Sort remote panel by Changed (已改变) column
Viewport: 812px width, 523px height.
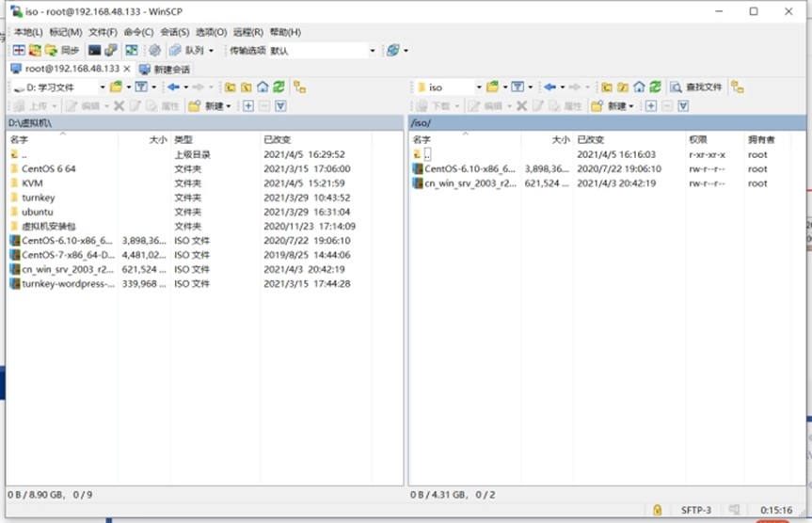[x=629, y=139]
